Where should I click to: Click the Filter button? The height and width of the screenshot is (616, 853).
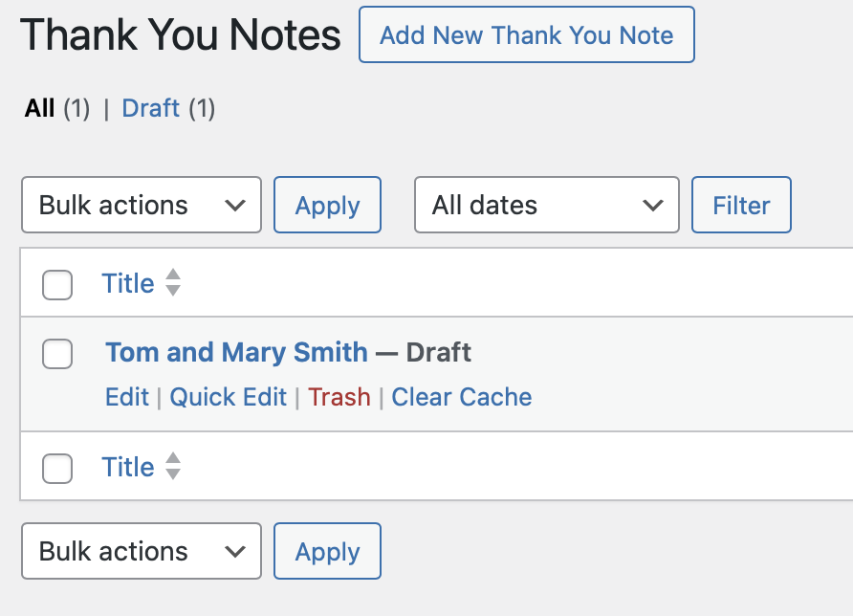(741, 205)
